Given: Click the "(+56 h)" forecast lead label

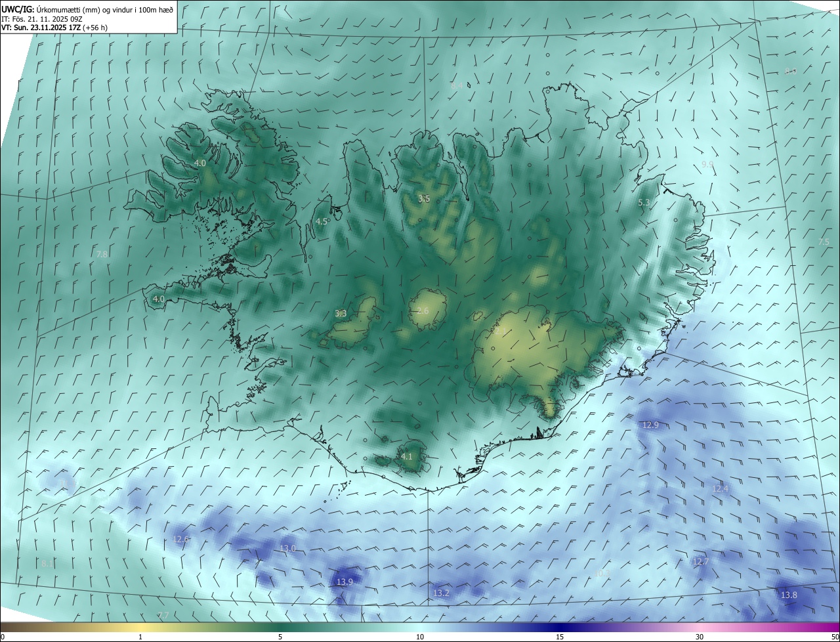Looking at the screenshot, I should tap(95, 28).
